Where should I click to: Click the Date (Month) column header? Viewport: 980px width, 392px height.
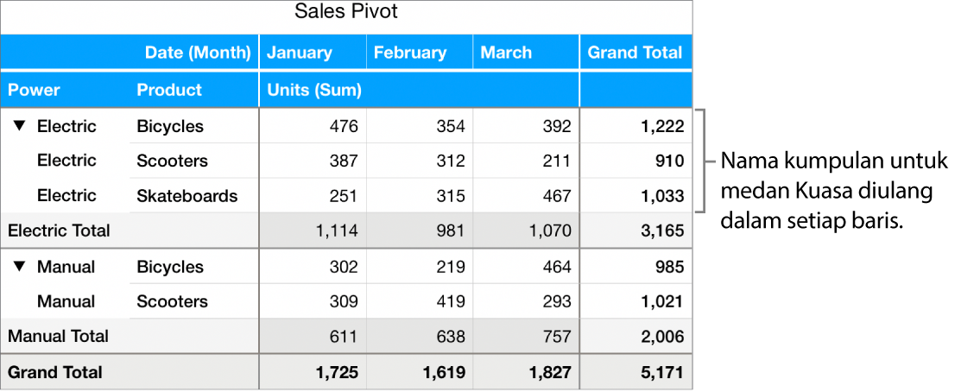pos(198,53)
